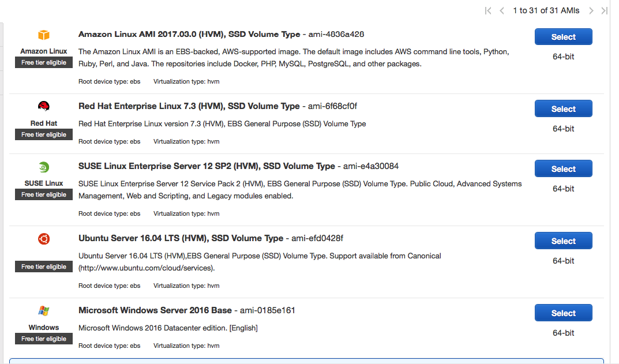Click Free tier eligible badge under SUSE Linux
Viewport: 619px width, 364px height.
click(44, 194)
